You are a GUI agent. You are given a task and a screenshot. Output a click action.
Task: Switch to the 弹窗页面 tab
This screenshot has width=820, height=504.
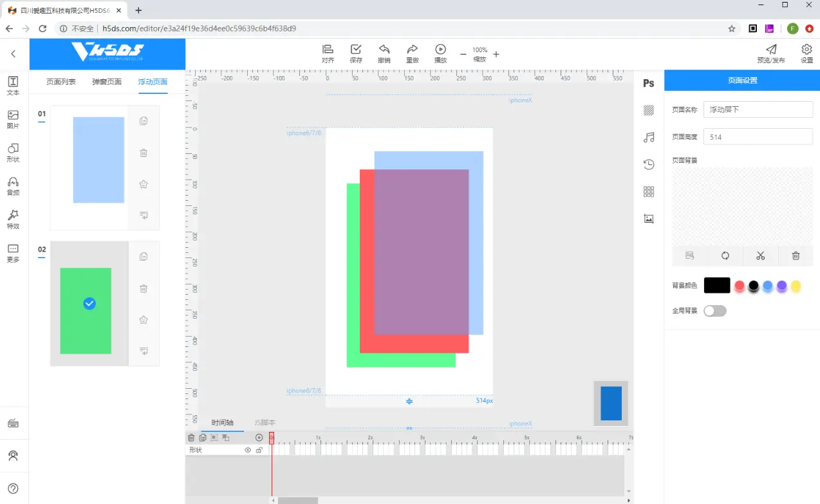coord(107,82)
